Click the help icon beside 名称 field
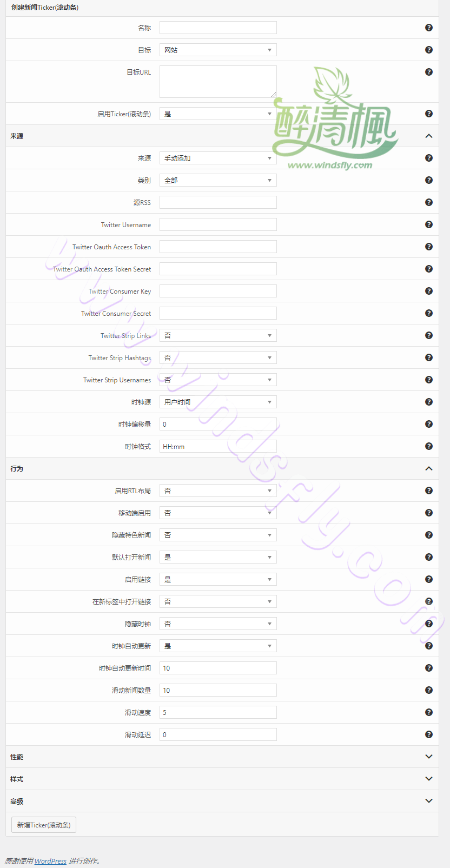This screenshot has height=868, width=450. 429,28
